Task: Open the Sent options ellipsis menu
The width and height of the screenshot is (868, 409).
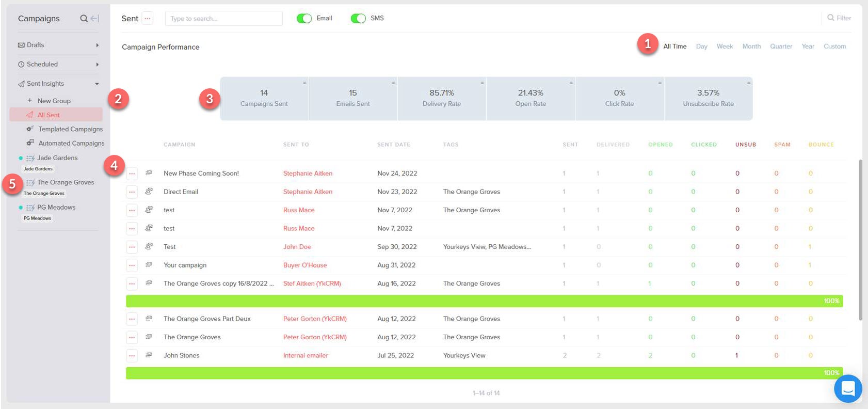Action: point(148,18)
